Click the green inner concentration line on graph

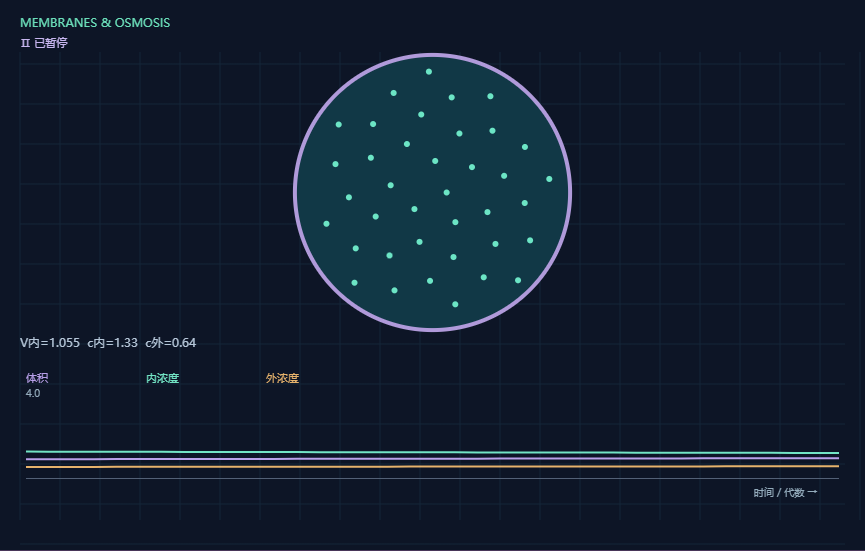(x=432, y=452)
